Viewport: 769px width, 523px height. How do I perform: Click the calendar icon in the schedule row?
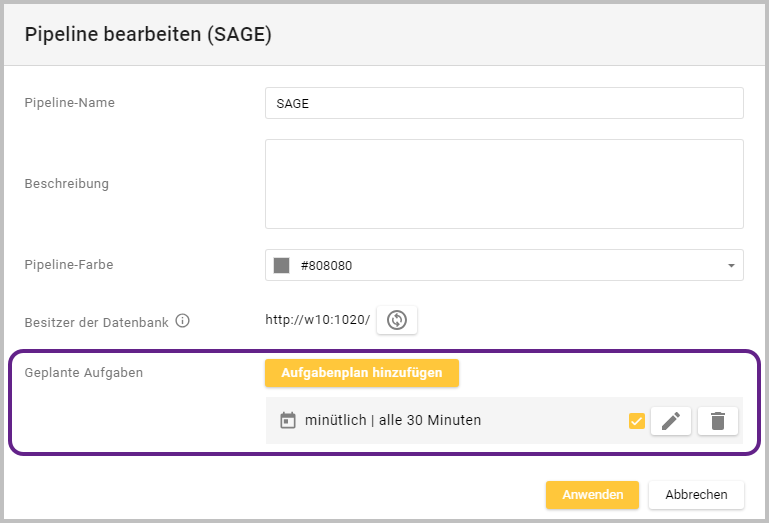288,421
